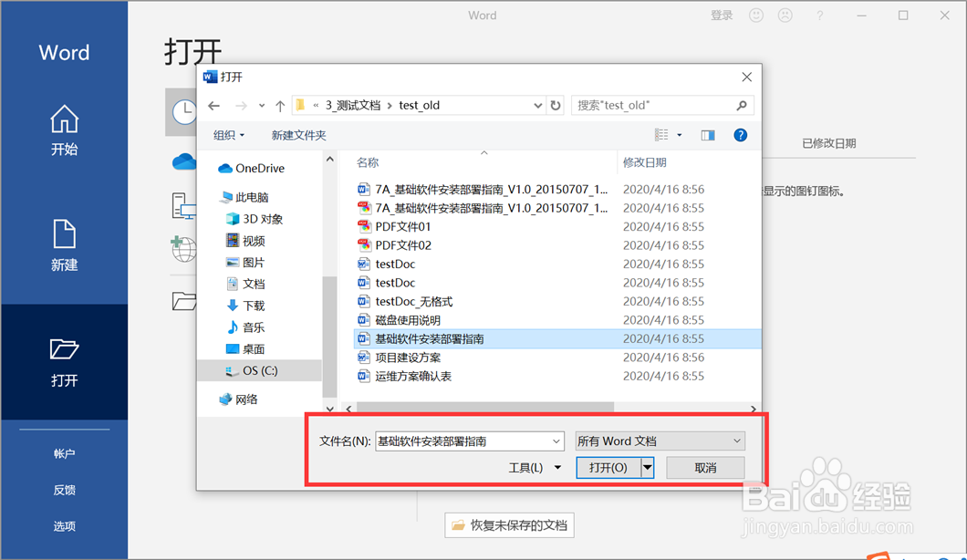This screenshot has height=560, width=967.
Task: Open dialog help question mark icon
Action: click(x=740, y=135)
